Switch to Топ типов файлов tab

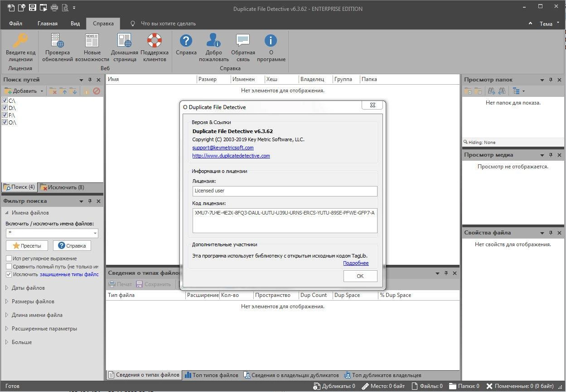(x=211, y=375)
